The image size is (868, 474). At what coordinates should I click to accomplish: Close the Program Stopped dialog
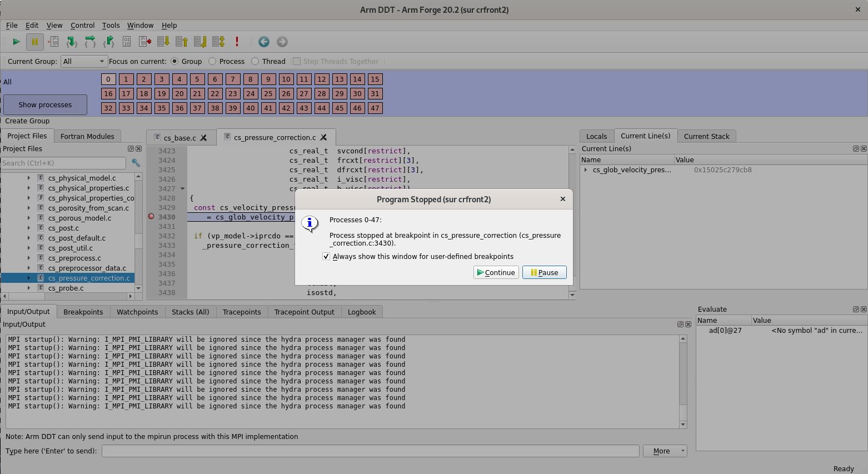click(x=563, y=199)
